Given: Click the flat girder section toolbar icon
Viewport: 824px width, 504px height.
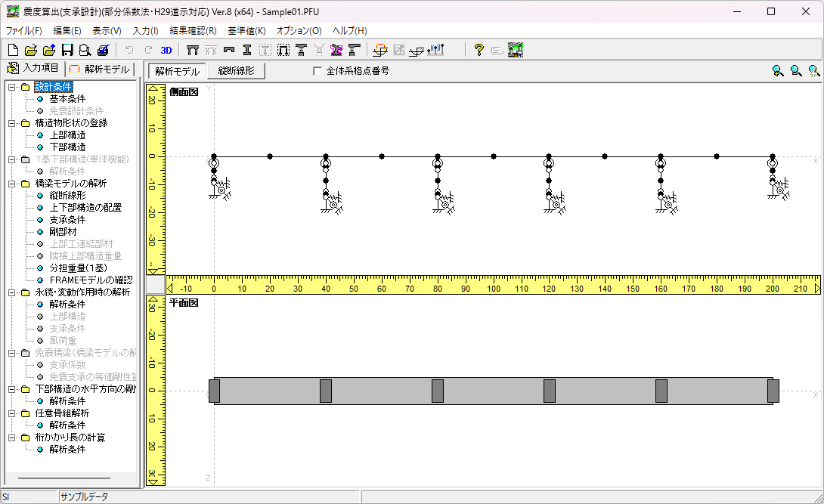Looking at the screenshot, I should point(228,50).
